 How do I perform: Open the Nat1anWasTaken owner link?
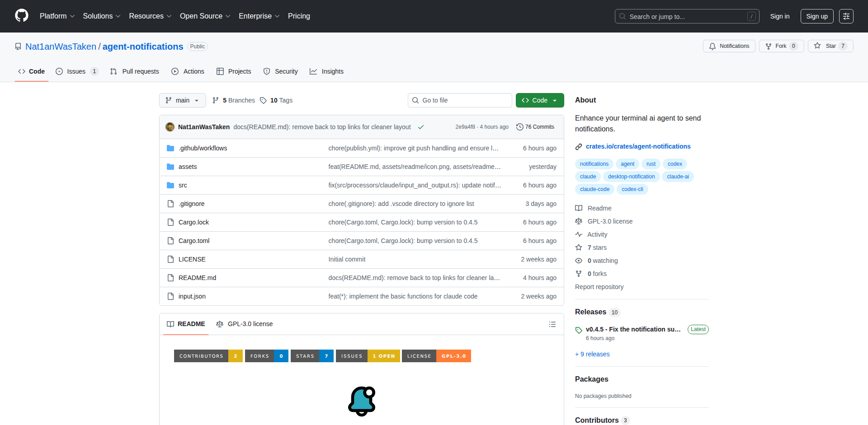[x=61, y=47]
